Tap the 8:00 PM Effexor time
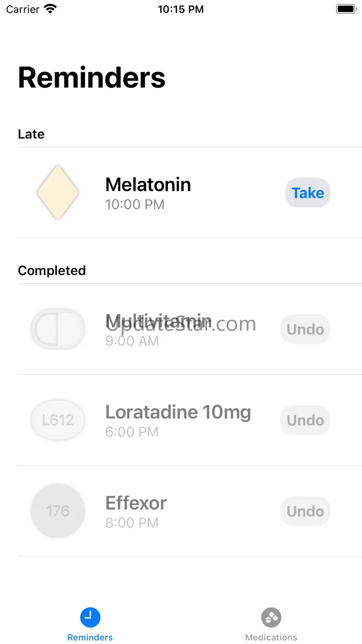This screenshot has height=644, width=362. click(x=132, y=523)
